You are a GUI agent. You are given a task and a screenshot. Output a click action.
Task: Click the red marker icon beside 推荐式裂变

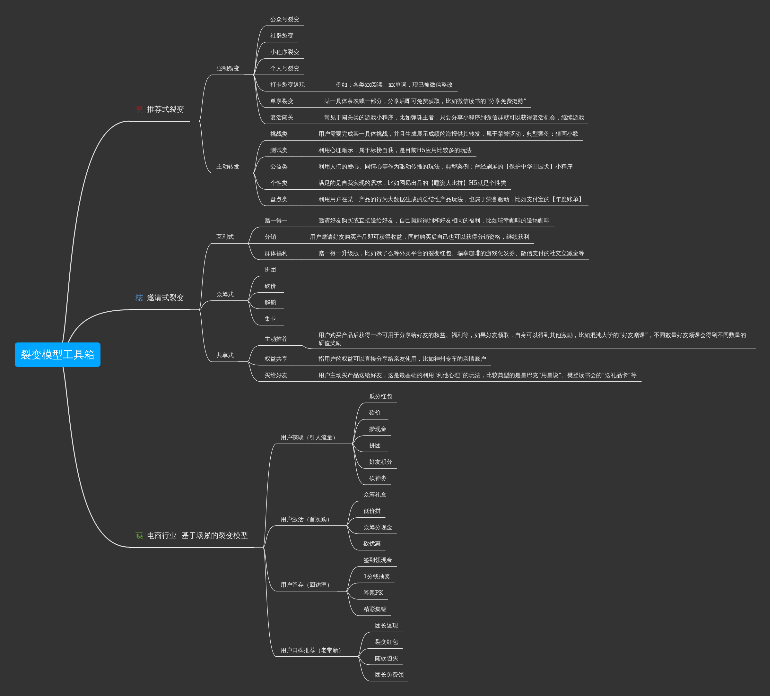coord(139,109)
